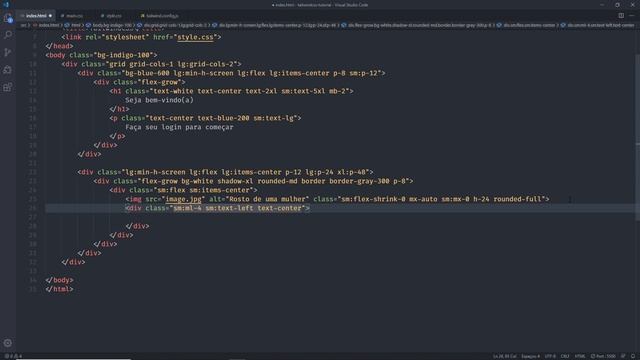Image resolution: width=640 pixels, height=360 pixels.
Task: Open the Source Control view
Action: point(8,52)
